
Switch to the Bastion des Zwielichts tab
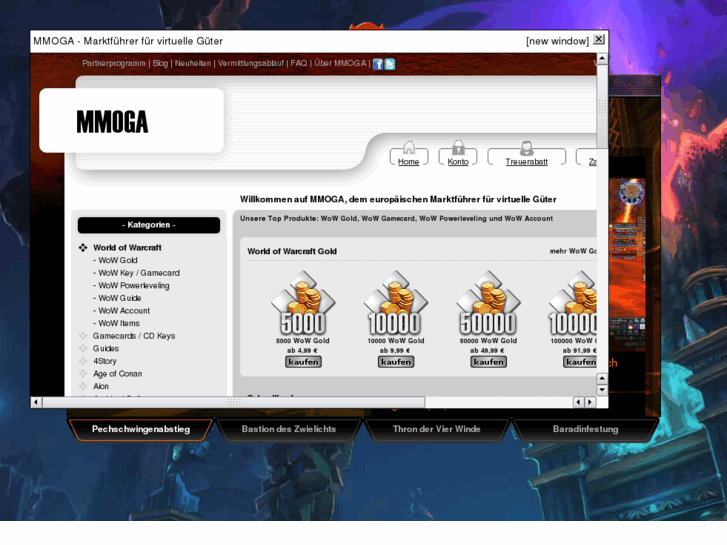point(288,430)
